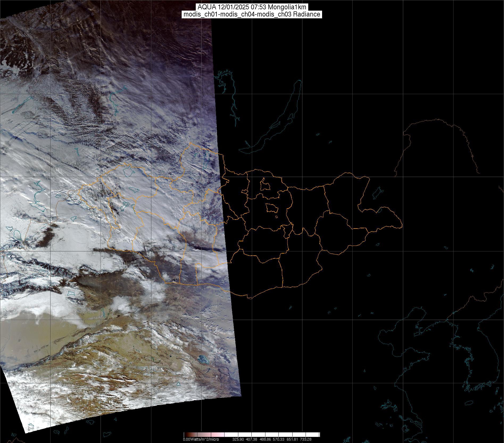504x443 pixels.
Task: Select the 733.28 value on color scale
Action: pyautogui.click(x=305, y=439)
